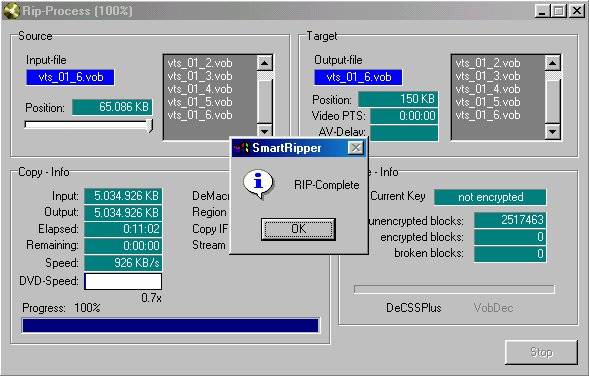The width and height of the screenshot is (589, 376).
Task: Click the RIP-Complete message text
Action: pos(326,185)
